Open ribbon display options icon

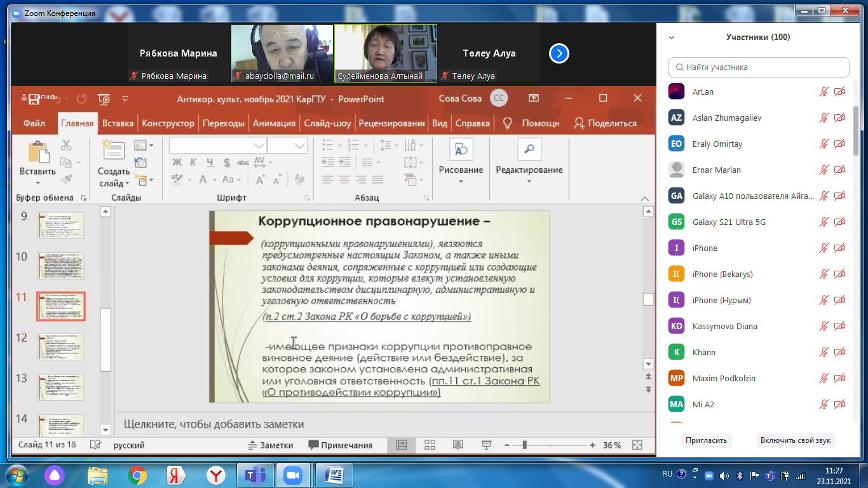[x=533, y=98]
